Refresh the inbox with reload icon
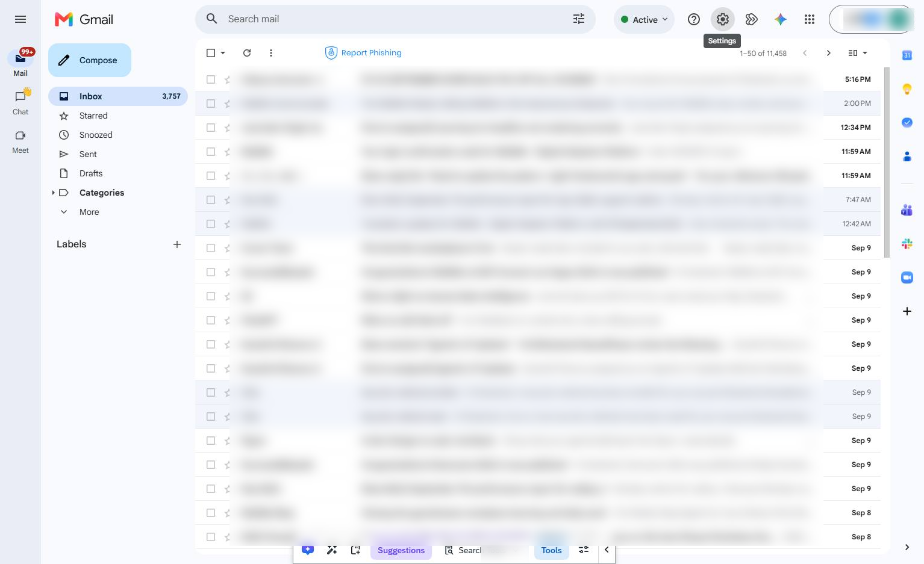 [x=247, y=53]
